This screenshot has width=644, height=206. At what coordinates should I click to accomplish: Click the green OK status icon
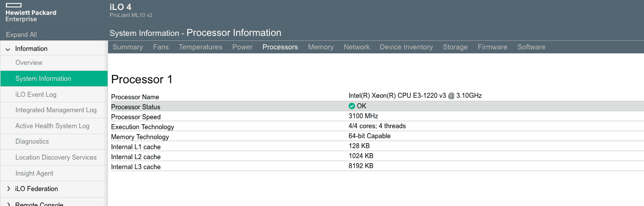pyautogui.click(x=352, y=106)
